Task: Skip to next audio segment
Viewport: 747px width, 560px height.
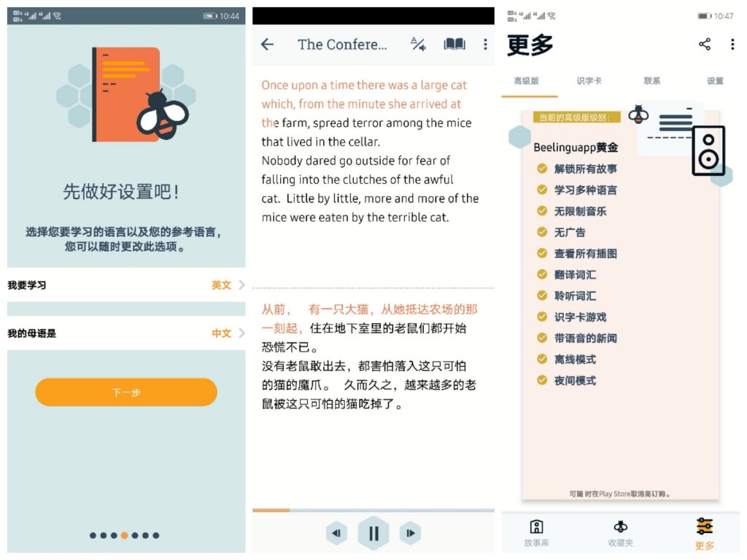Action: pos(410,533)
